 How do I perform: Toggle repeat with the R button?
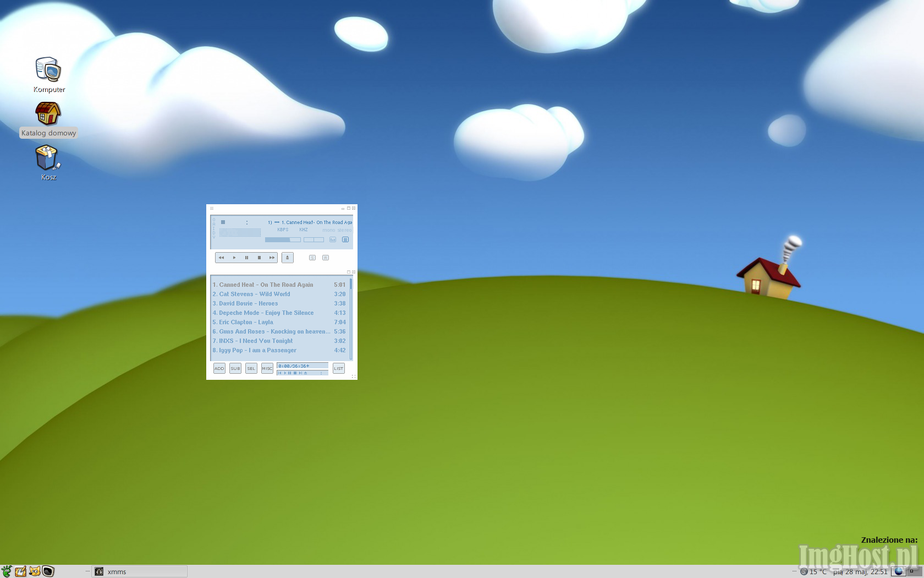[x=326, y=258]
